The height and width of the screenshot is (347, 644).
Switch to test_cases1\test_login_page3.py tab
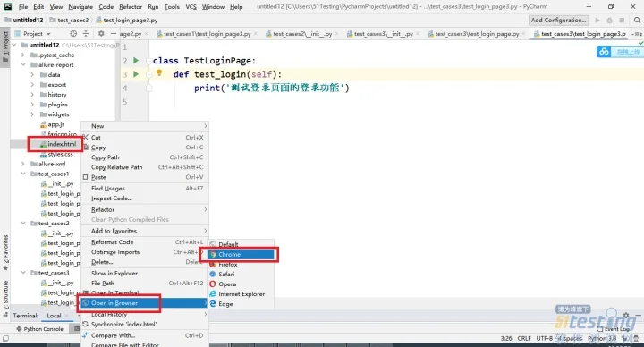[x=207, y=34]
